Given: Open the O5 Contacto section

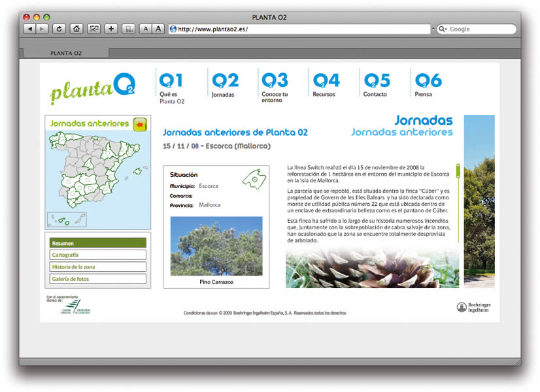Looking at the screenshot, I should 377,85.
